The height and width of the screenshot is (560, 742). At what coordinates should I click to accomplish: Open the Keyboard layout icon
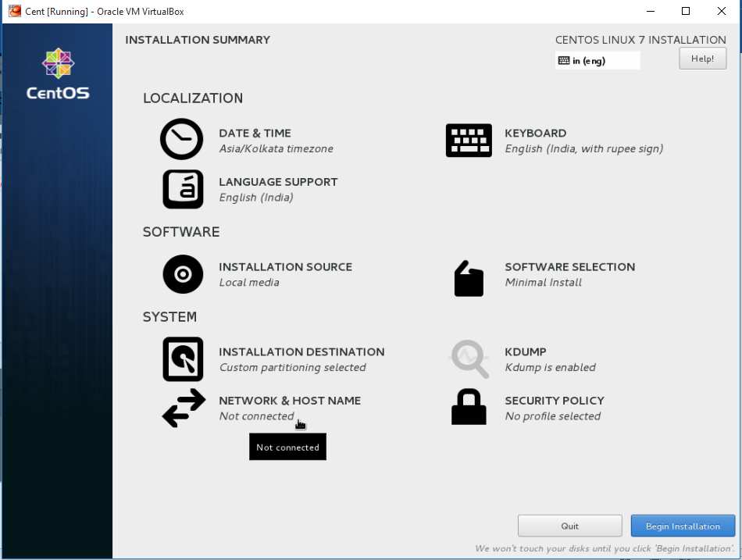coord(469,140)
